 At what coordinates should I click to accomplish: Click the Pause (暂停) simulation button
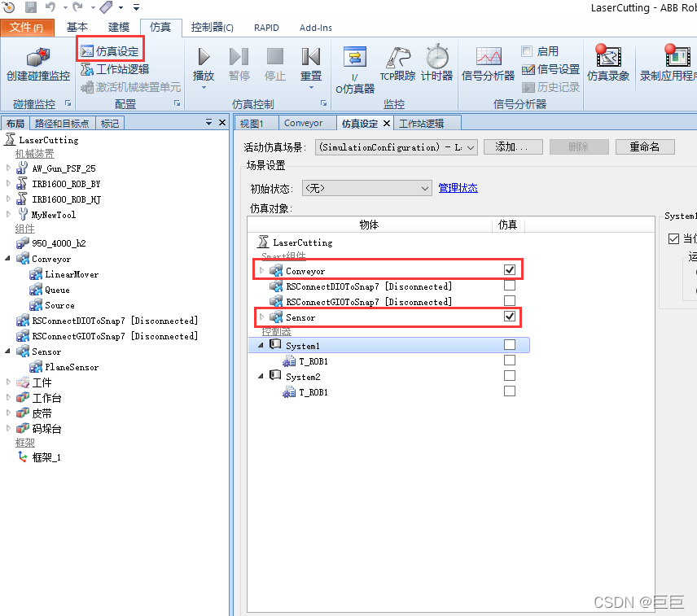pyautogui.click(x=239, y=65)
